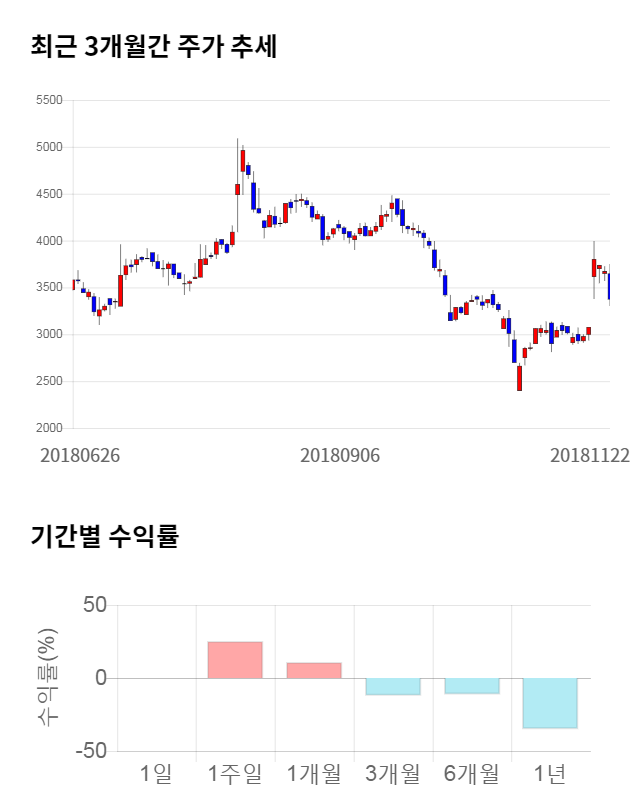Click the '최근 3개월간 주가 추세' heading
The height and width of the screenshot is (810, 640).
tap(155, 47)
